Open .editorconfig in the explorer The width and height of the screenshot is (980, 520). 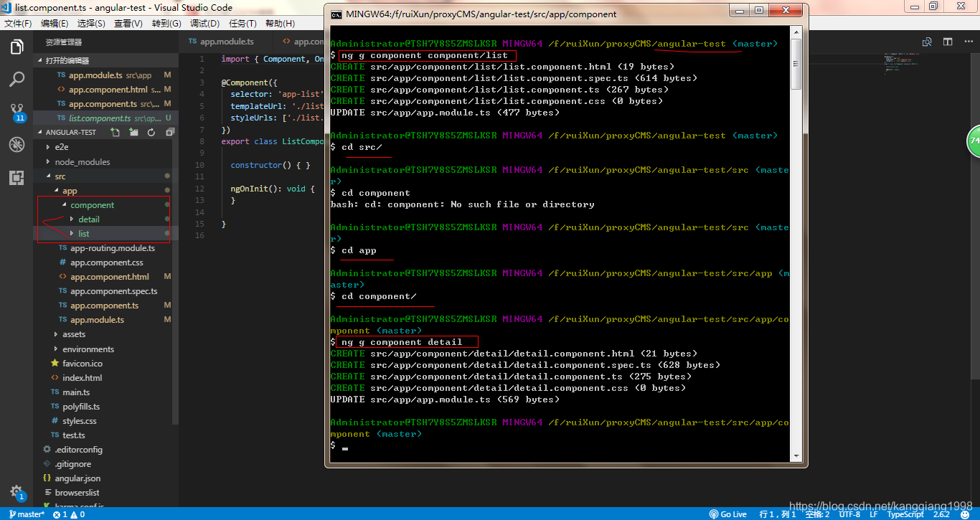[x=78, y=450]
